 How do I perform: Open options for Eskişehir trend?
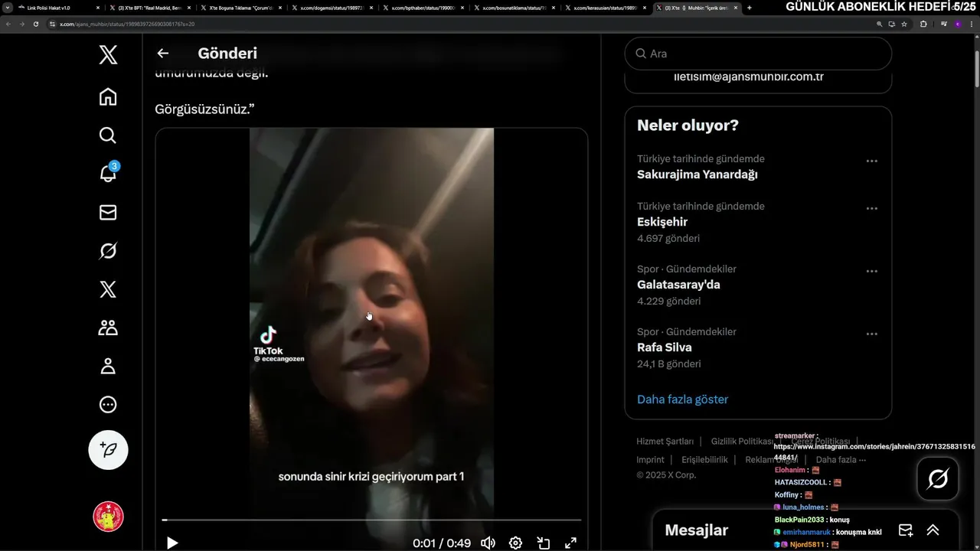(x=871, y=209)
